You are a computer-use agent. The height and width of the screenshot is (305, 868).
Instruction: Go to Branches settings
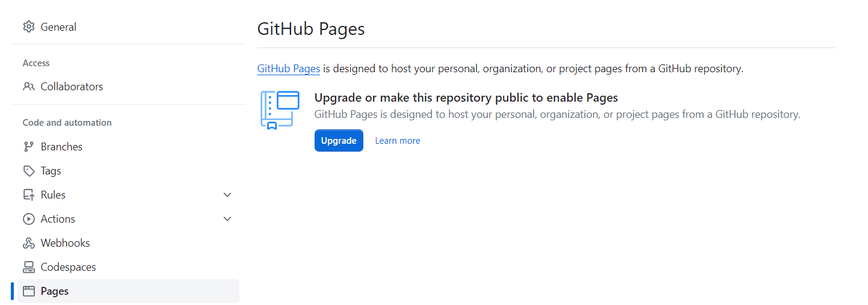click(x=128, y=147)
